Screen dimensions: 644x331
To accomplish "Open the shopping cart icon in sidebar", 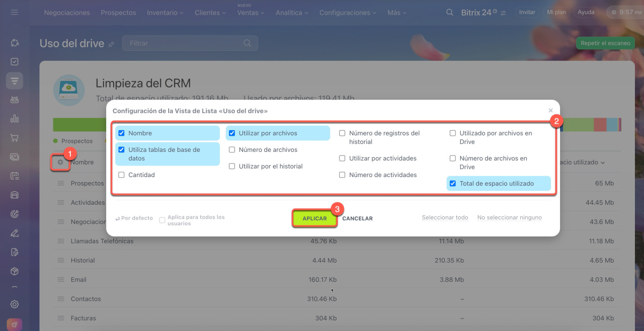I will tap(15, 138).
